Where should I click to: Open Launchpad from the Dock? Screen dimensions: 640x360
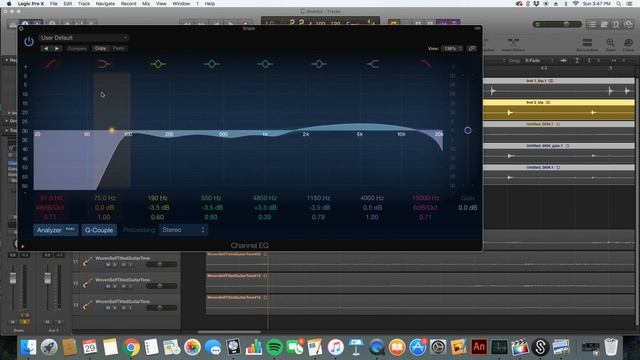49,347
